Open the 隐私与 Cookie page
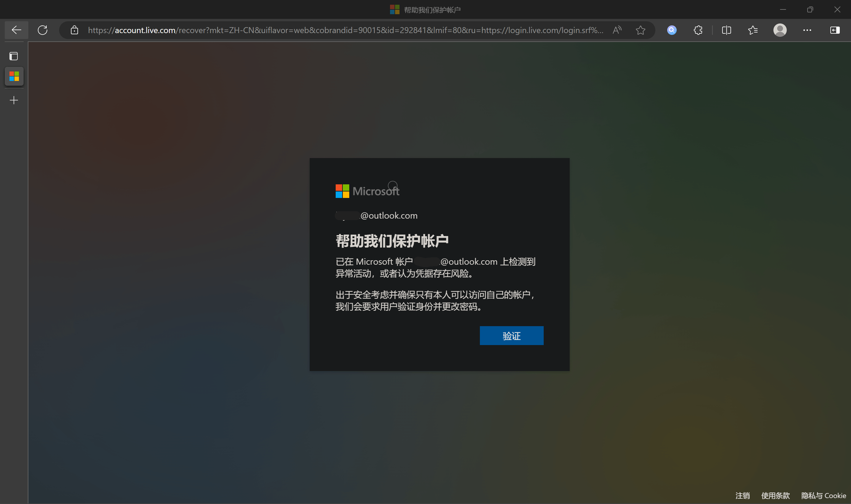The image size is (851, 504). [x=824, y=495]
